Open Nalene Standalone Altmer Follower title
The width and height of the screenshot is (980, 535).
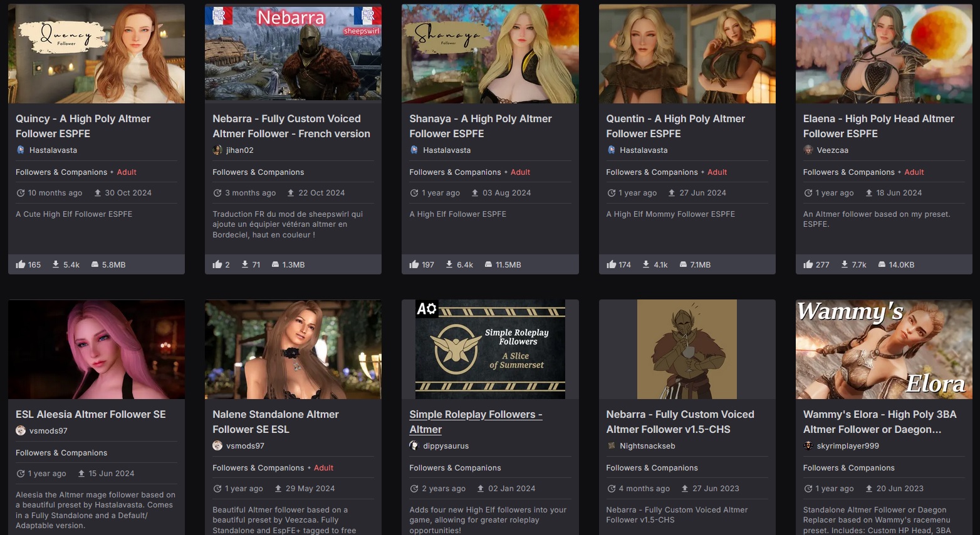(276, 422)
